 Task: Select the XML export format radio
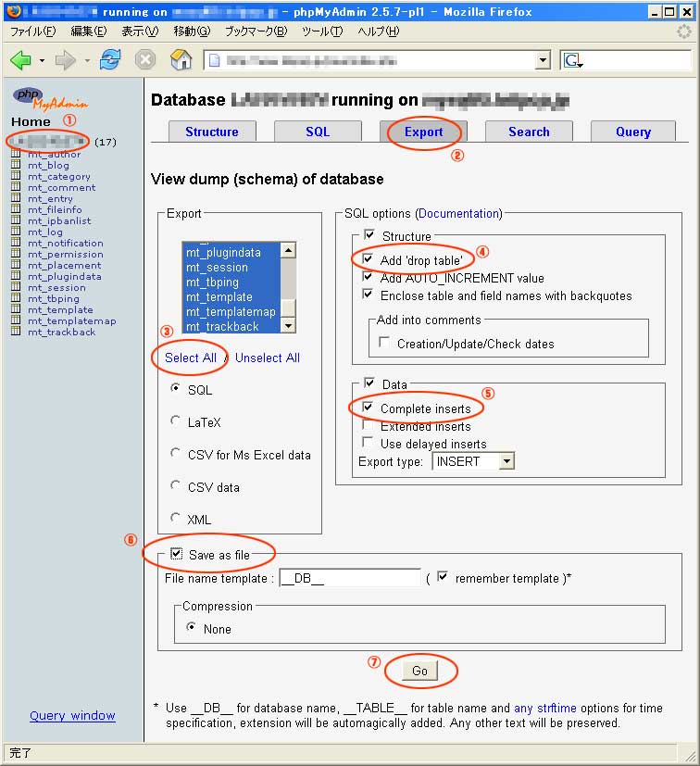176,520
